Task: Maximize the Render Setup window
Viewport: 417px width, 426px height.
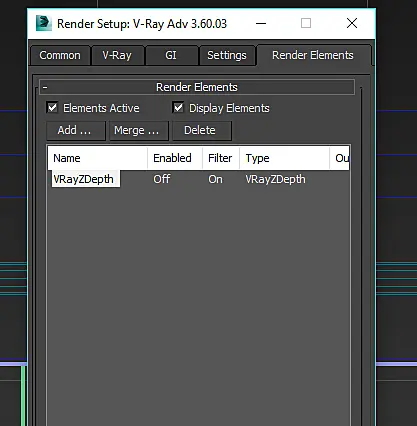Action: click(306, 23)
